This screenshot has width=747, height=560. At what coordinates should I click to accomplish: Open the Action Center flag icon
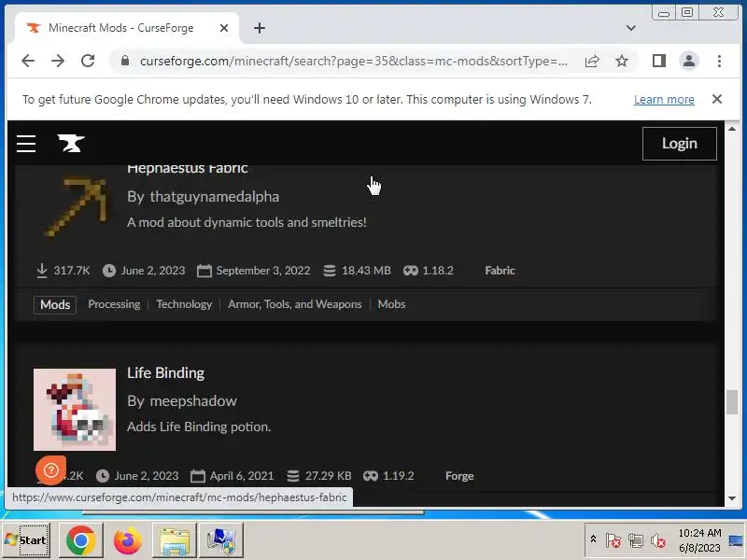tap(613, 540)
